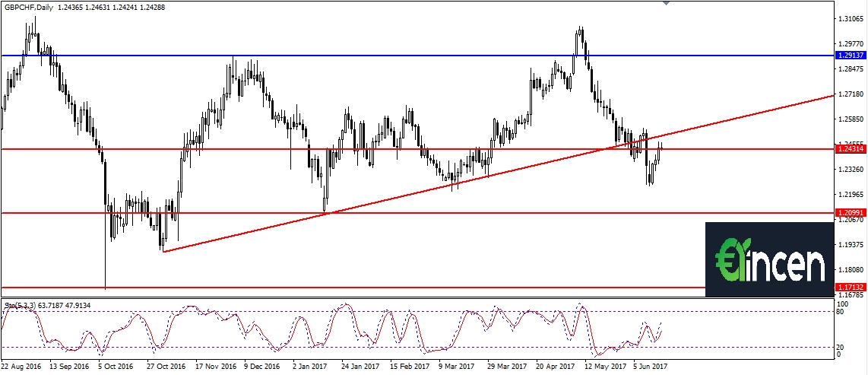Click the 1.21965 price axis label
This screenshot has height=375, width=868.
point(851,195)
